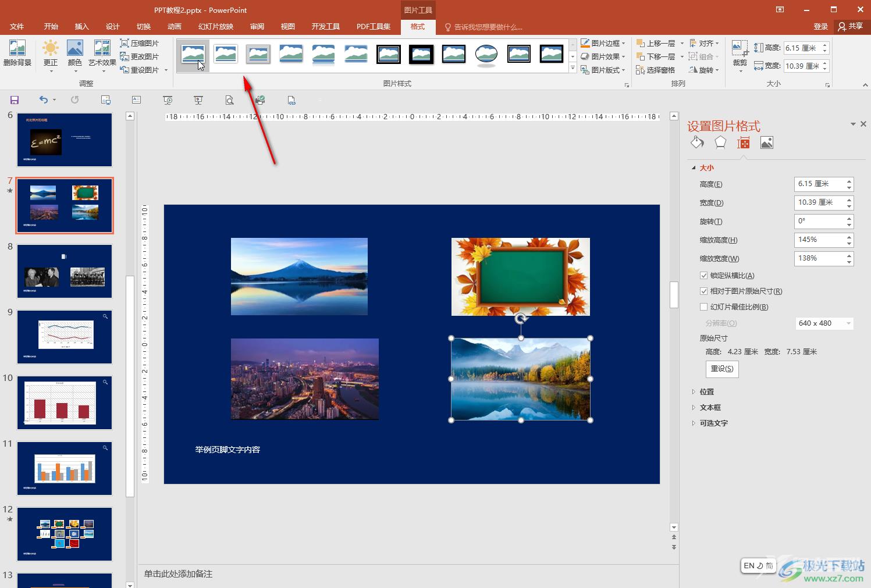Open the Corrections (更正) tool
The height and width of the screenshot is (588, 871).
pyautogui.click(x=51, y=56)
